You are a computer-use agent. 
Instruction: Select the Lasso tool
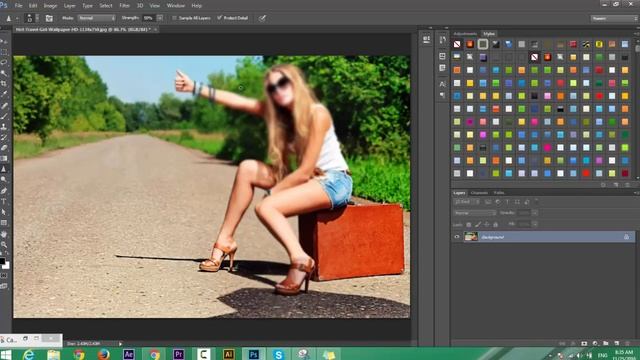point(4,62)
